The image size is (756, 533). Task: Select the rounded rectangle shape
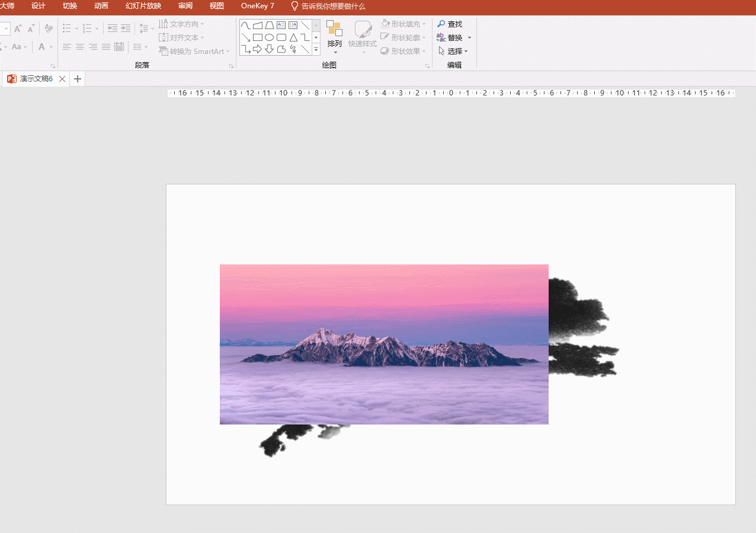click(x=281, y=37)
